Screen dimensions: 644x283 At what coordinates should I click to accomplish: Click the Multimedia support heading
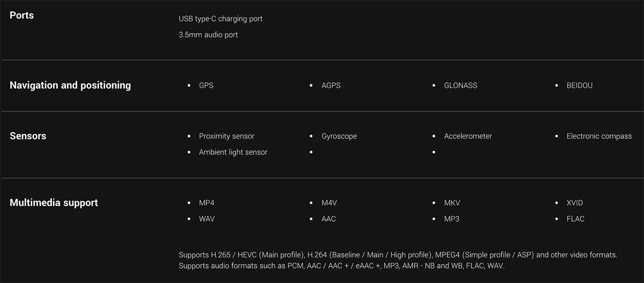(54, 203)
